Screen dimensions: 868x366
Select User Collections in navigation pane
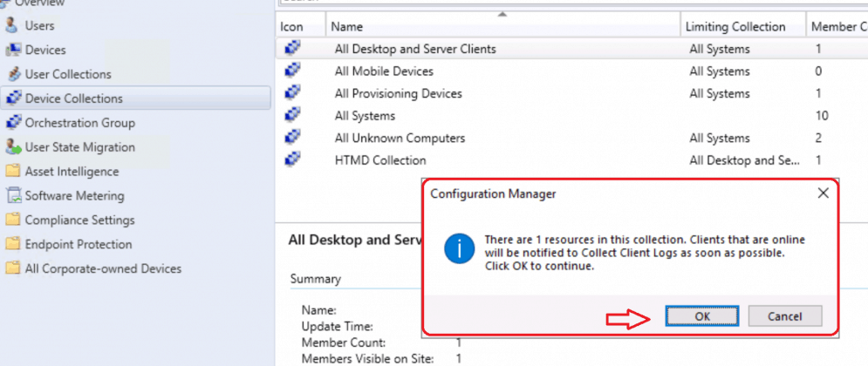(68, 74)
